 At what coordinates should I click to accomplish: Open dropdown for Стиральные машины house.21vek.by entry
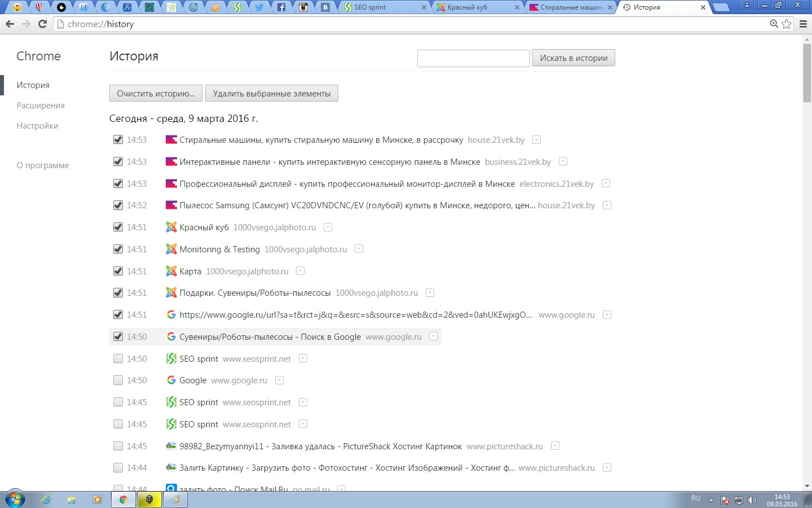point(536,139)
